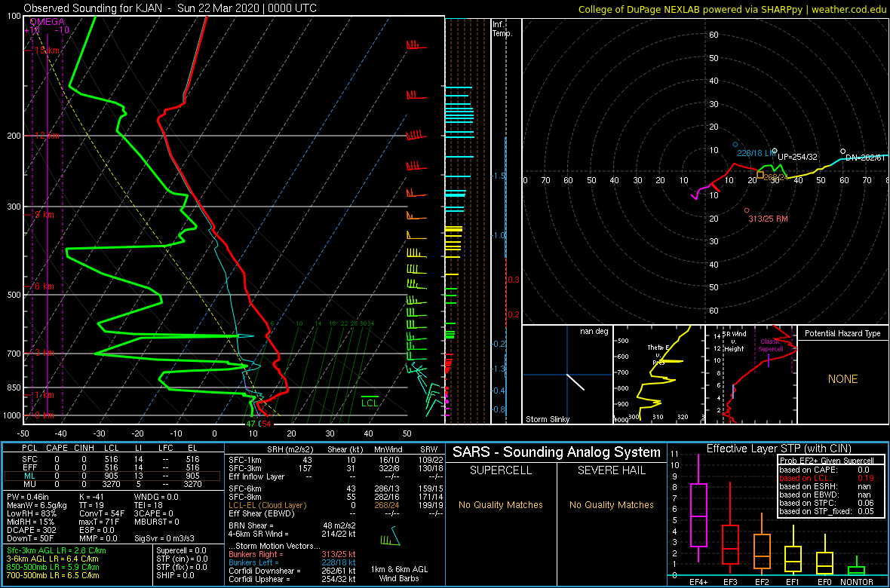Click the Potential Hazard Type heading
This screenshot has width=890, height=588.
[842, 334]
